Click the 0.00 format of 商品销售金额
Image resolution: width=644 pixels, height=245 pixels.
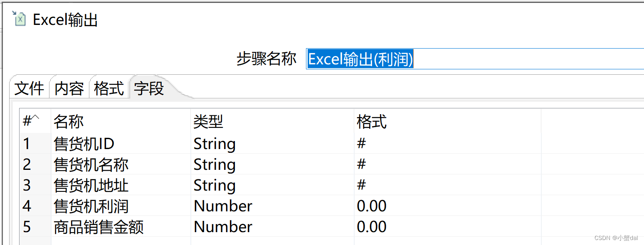click(447, 227)
